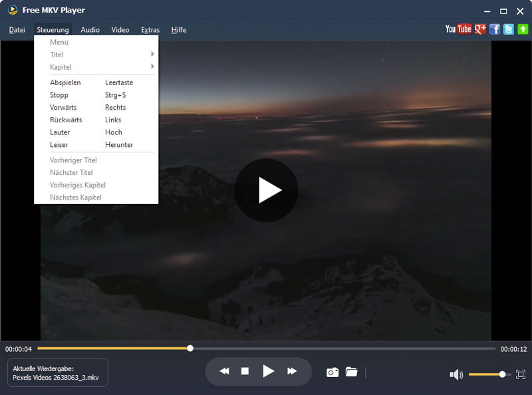Image resolution: width=532 pixels, height=395 pixels.
Task: Click the Facebook share icon
Action: [495, 29]
